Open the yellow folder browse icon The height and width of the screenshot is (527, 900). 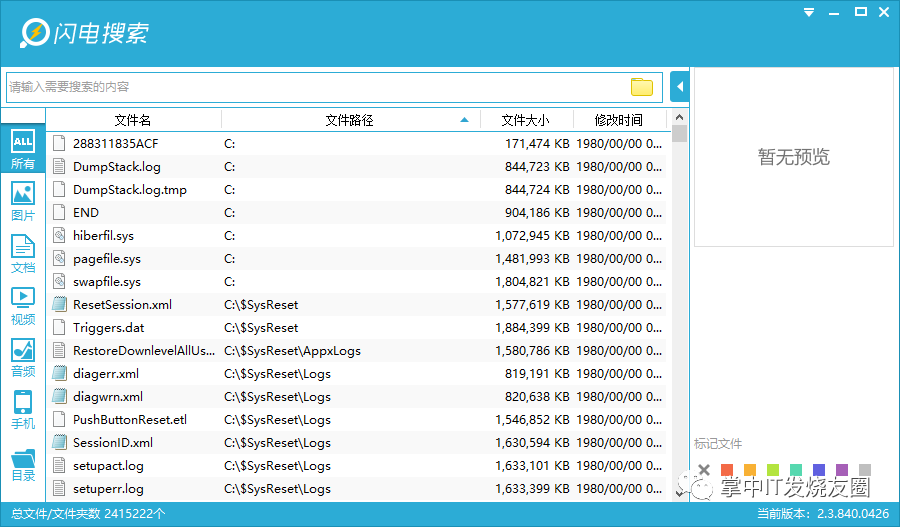pyautogui.click(x=642, y=87)
